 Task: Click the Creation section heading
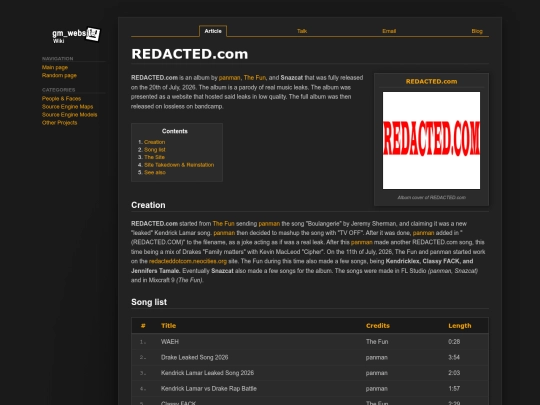(x=148, y=205)
